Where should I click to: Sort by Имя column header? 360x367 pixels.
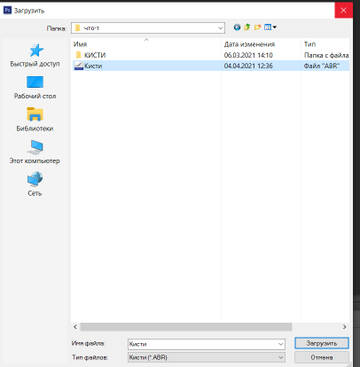[80, 44]
